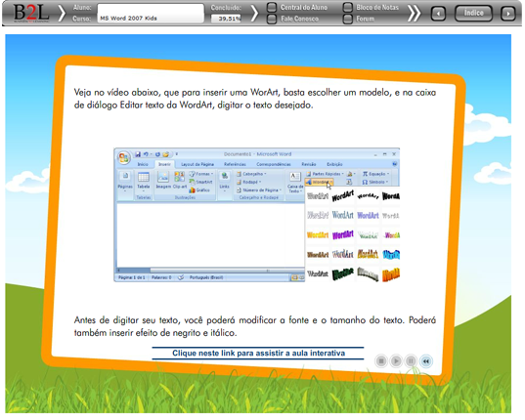
Task: Switch to the Layout da Página tab
Action: coord(197,164)
